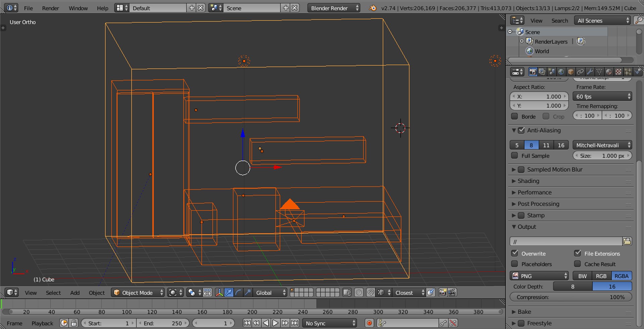
Task: Open the 3D viewport Select menu
Action: click(x=53, y=293)
